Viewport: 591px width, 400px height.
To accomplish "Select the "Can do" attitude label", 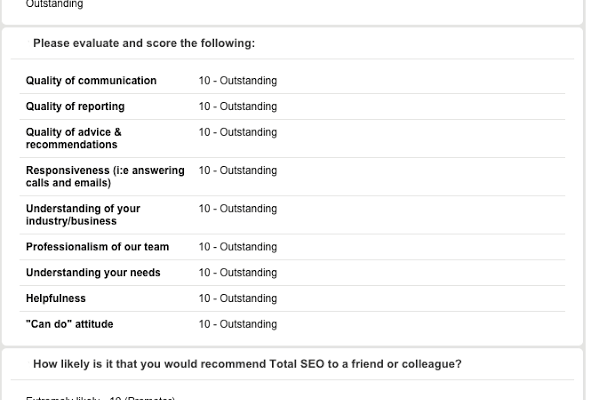I will click(69, 324).
